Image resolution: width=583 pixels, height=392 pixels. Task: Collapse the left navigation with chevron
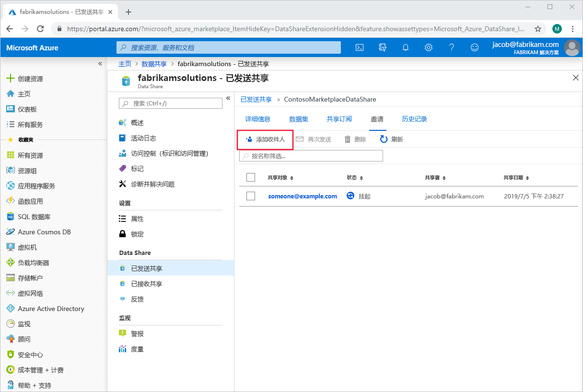click(100, 63)
